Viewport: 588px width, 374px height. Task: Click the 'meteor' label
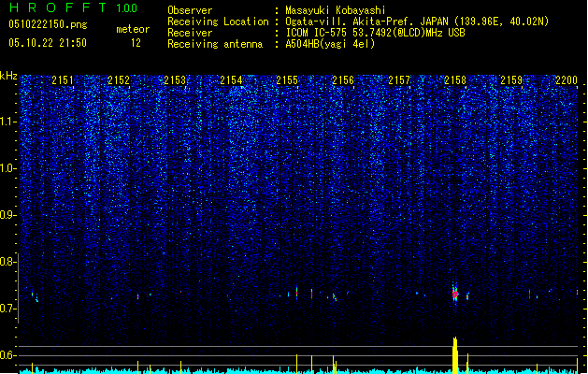pyautogui.click(x=133, y=29)
